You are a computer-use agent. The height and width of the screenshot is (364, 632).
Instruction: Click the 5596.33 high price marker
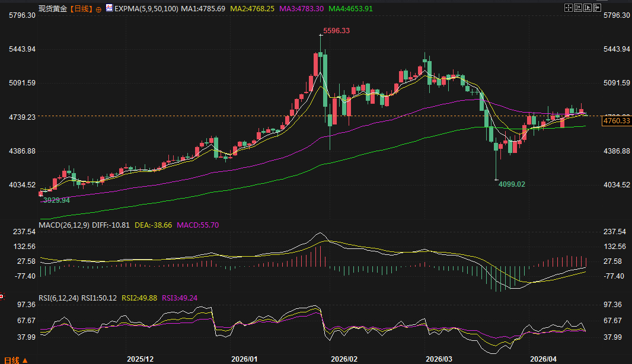tap(336, 31)
